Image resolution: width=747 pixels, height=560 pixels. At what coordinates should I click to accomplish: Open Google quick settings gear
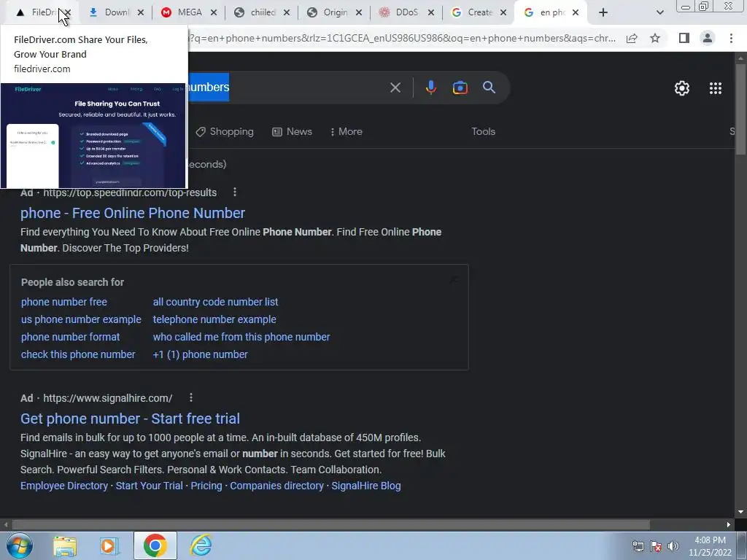682,88
